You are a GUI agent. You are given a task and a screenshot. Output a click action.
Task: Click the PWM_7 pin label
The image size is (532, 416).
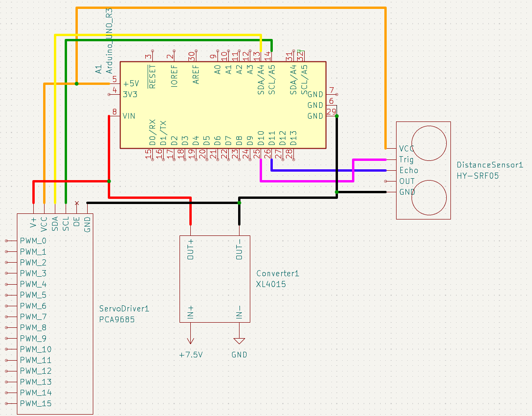33,317
